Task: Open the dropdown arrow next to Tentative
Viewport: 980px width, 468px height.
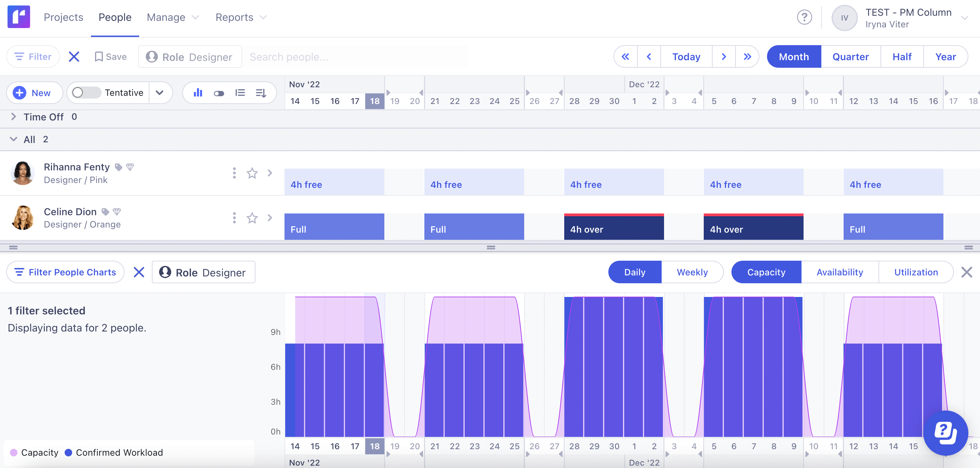Action: (160, 92)
